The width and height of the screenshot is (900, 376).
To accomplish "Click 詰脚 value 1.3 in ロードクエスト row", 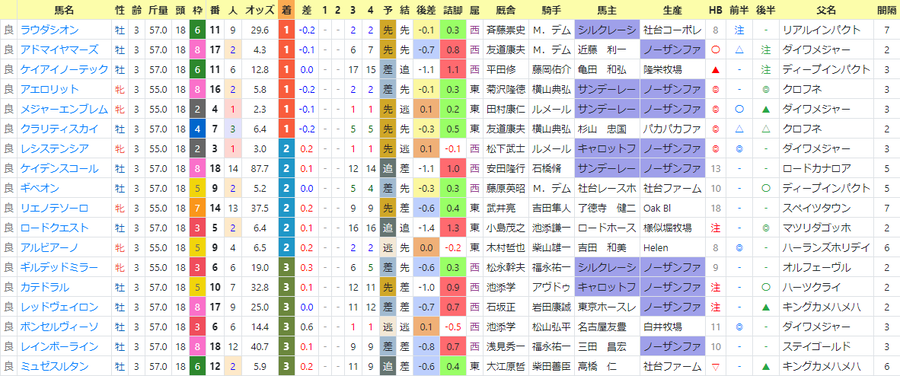I will 452,228.
